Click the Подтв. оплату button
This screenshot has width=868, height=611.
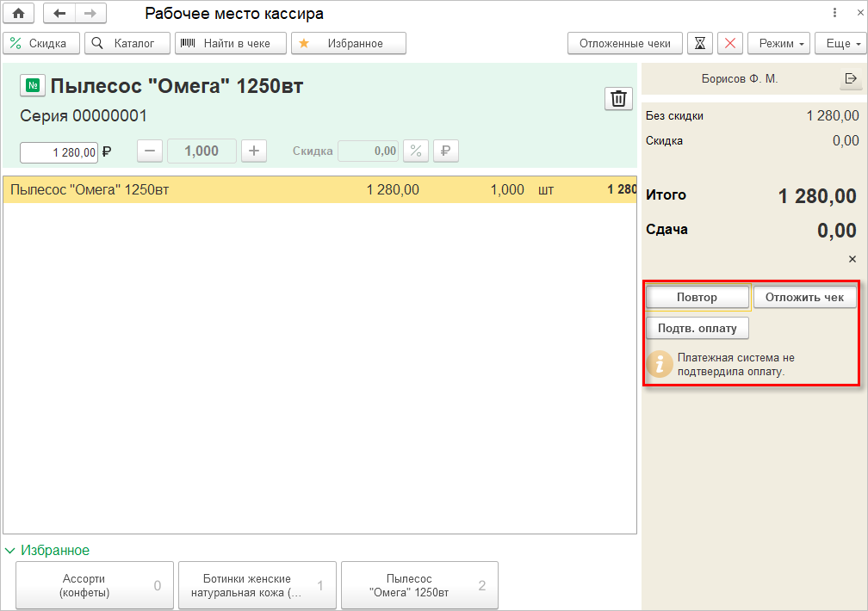pos(697,328)
